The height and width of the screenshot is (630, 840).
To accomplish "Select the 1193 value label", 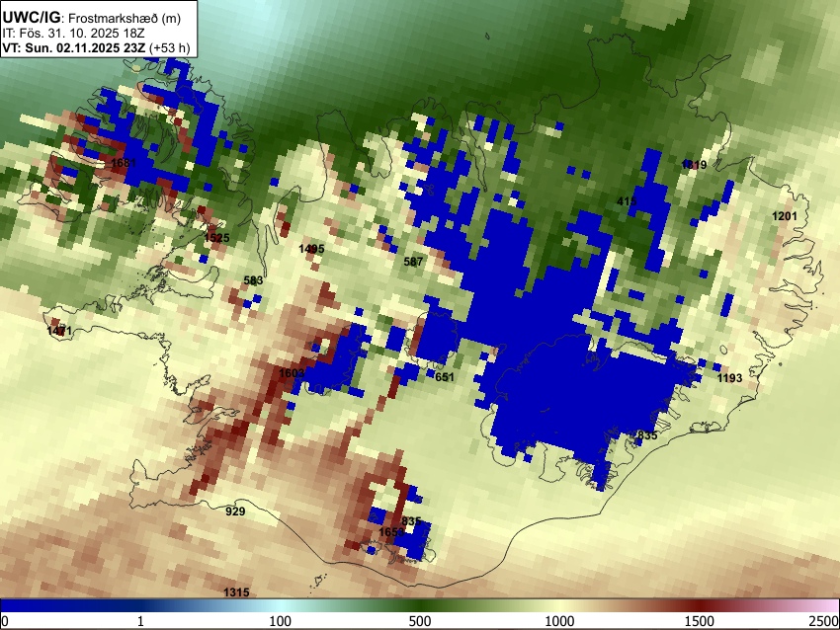I will (729, 378).
